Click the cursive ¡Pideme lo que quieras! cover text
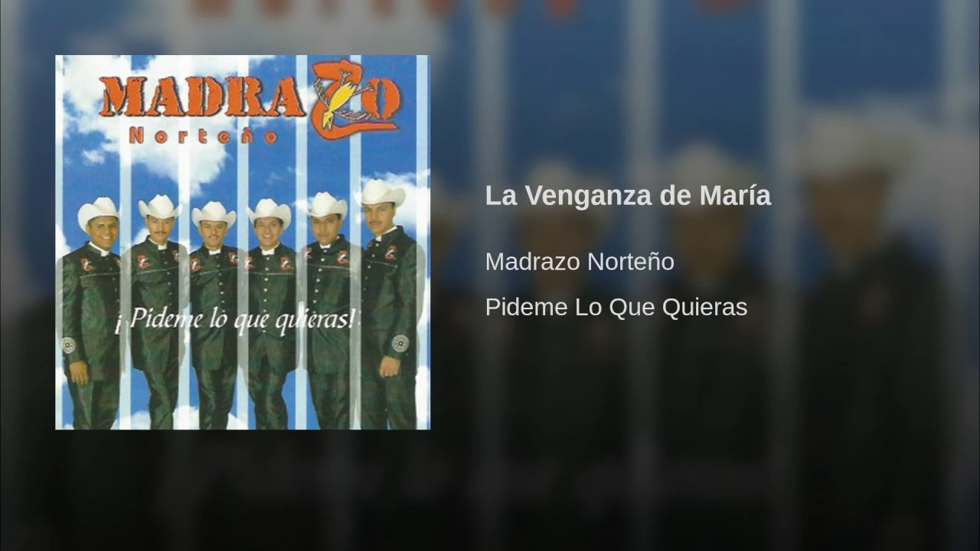The image size is (980, 551). coord(241,319)
